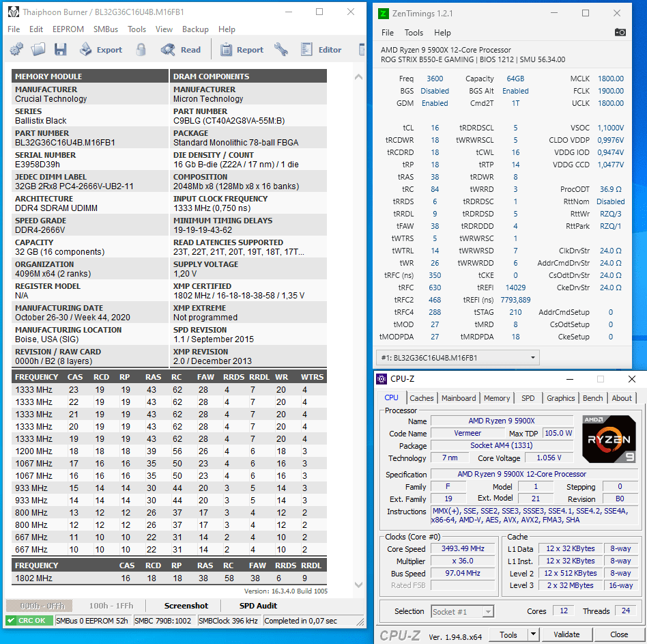
Task: Click the CPU-Z title bar app icon
Action: coord(382,378)
